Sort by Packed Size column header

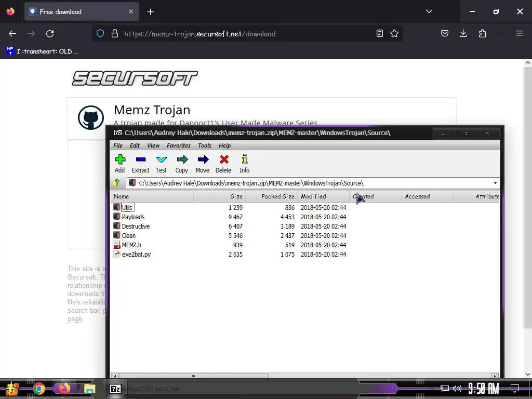(271, 196)
